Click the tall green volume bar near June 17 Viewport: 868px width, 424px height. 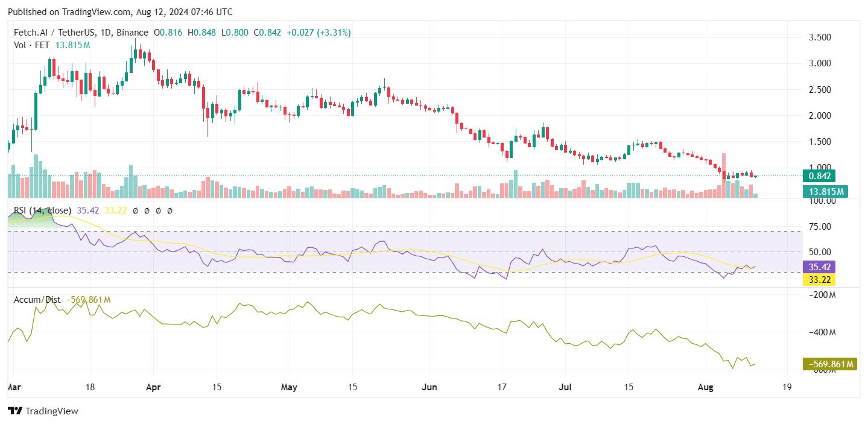tap(516, 184)
